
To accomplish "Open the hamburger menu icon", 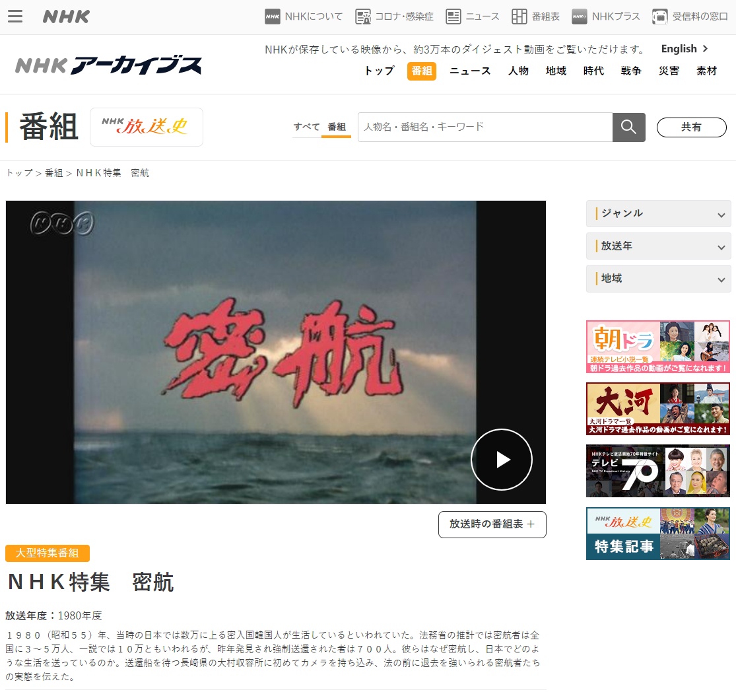I will click(15, 17).
